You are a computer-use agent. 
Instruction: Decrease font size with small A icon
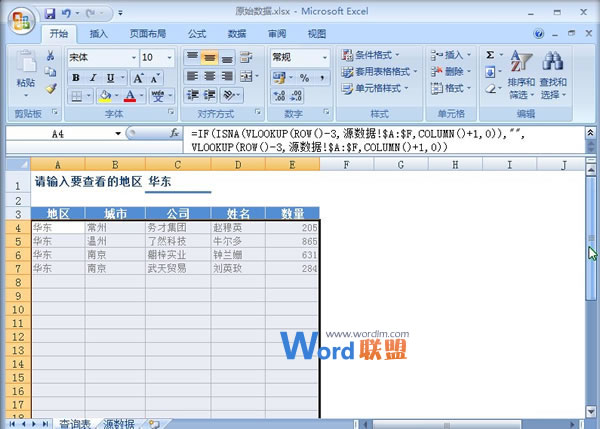[x=155, y=78]
